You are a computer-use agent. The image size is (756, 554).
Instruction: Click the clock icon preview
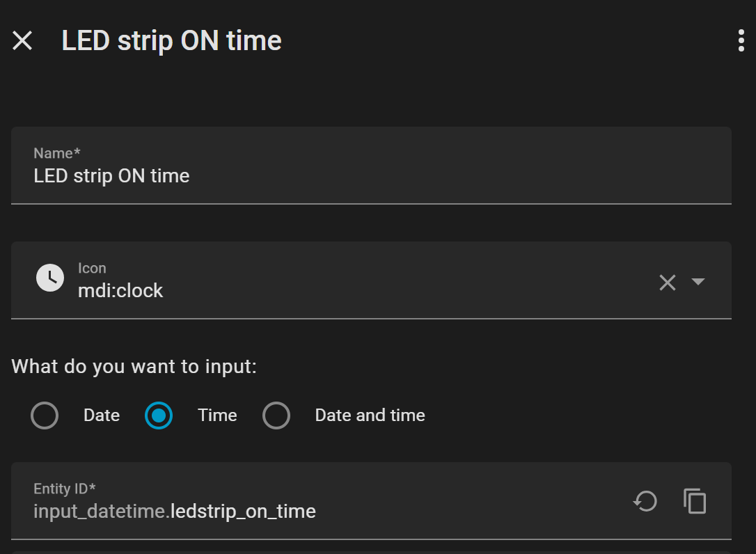tap(50, 278)
